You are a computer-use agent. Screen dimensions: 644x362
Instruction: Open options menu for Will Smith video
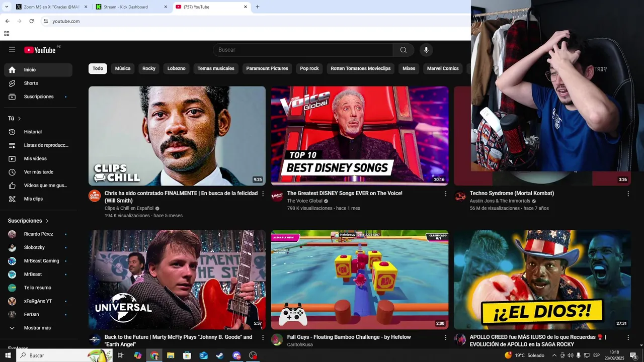pyautogui.click(x=263, y=194)
